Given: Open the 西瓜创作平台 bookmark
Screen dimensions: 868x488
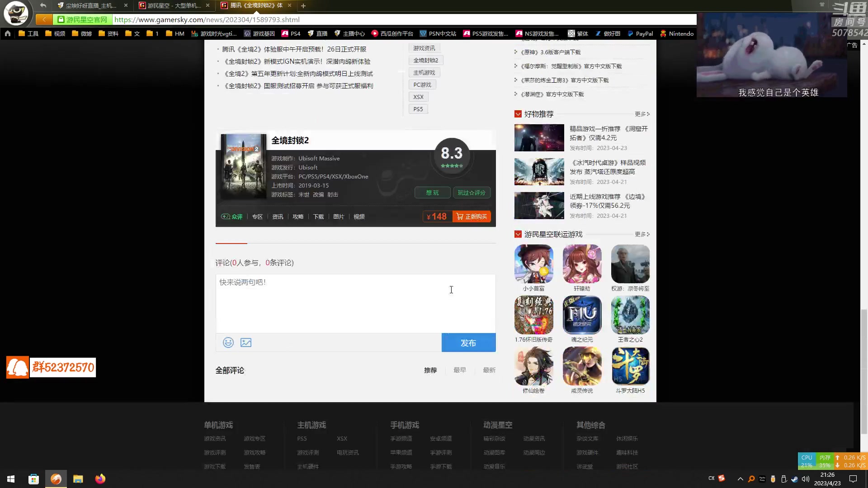Looking at the screenshot, I should click(x=392, y=33).
